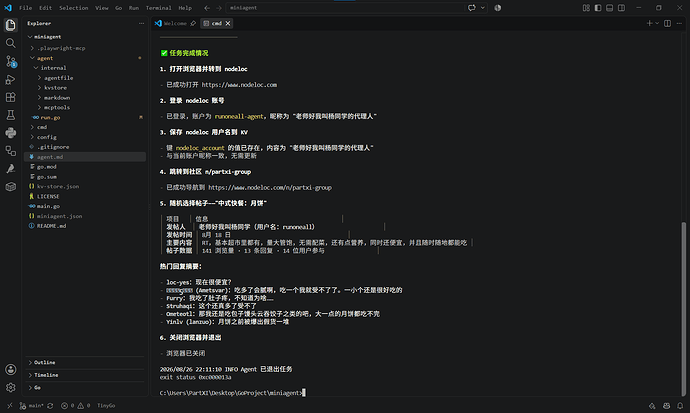Click the navigate back arrow
Image resolution: width=690 pixels, height=413 pixels.
pyautogui.click(x=207, y=8)
